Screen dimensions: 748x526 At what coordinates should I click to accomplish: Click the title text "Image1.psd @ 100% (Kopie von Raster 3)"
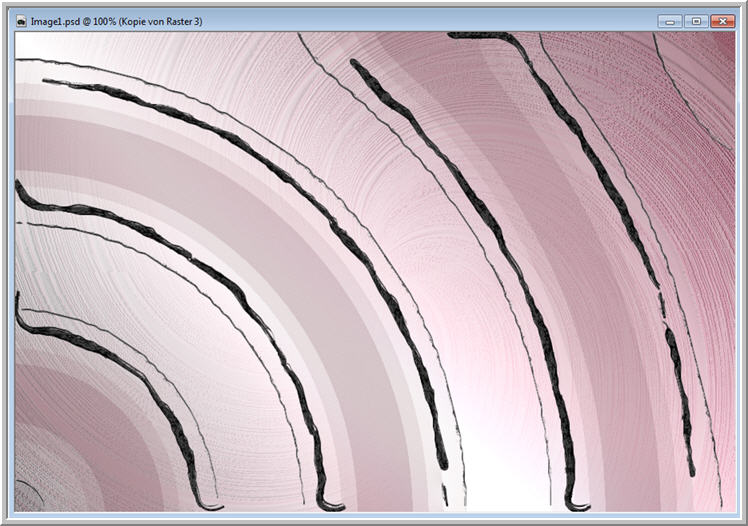[x=116, y=21]
